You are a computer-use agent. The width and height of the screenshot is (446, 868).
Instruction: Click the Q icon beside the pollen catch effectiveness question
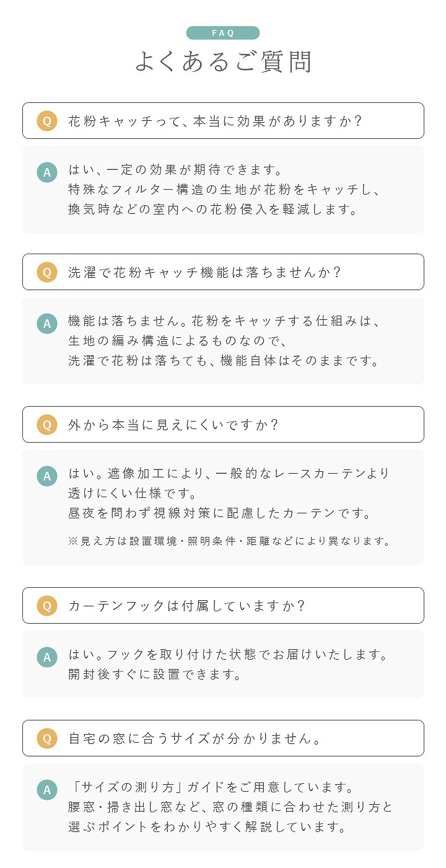tap(46, 120)
